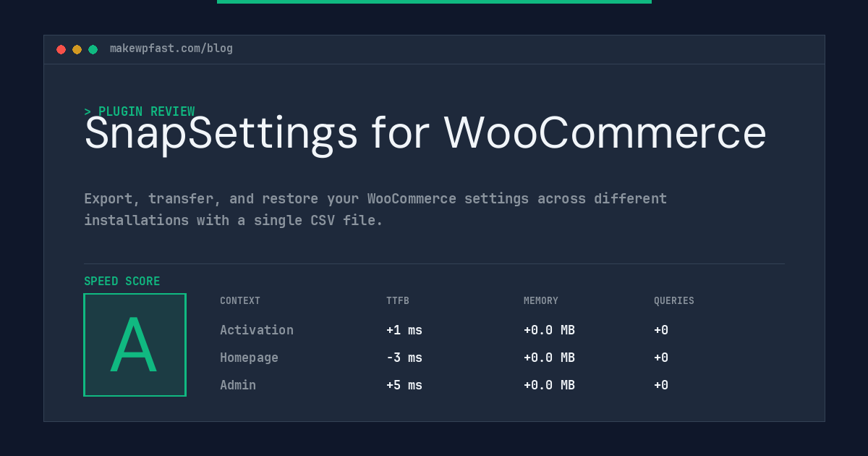This screenshot has height=456, width=868.
Task: Click the Admin TTFB value '+5 ms'
Action: coord(404,385)
